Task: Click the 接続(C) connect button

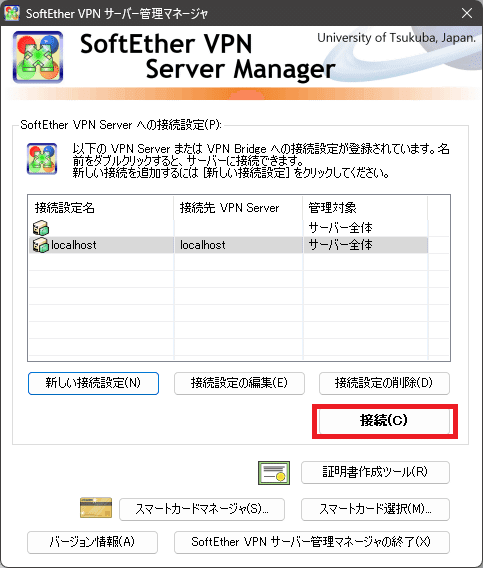Action: click(x=384, y=421)
